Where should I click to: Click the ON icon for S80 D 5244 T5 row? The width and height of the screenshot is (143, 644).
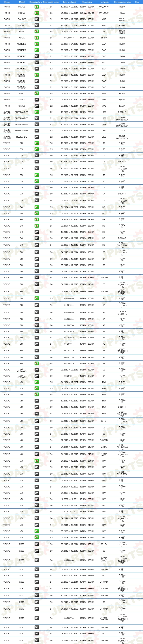point(37,312)
